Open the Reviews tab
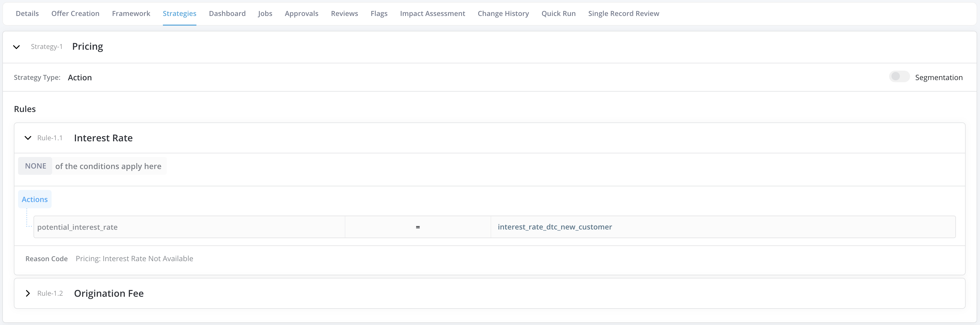The width and height of the screenshot is (980, 325). 344,14
